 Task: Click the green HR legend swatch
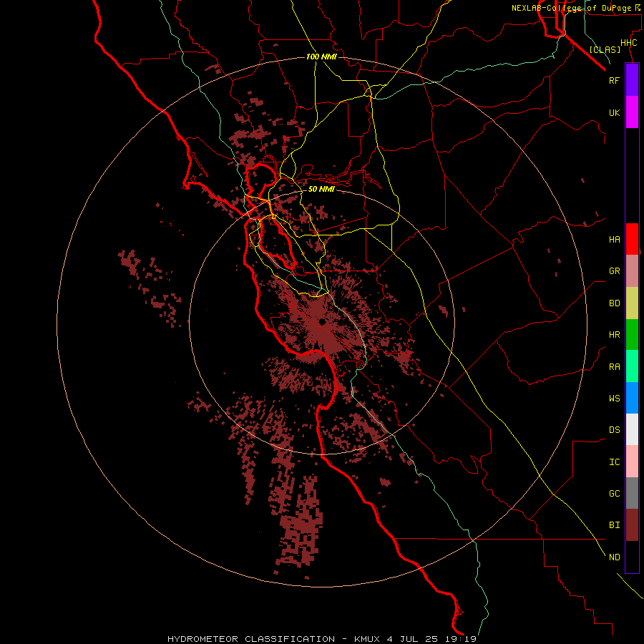click(x=632, y=335)
